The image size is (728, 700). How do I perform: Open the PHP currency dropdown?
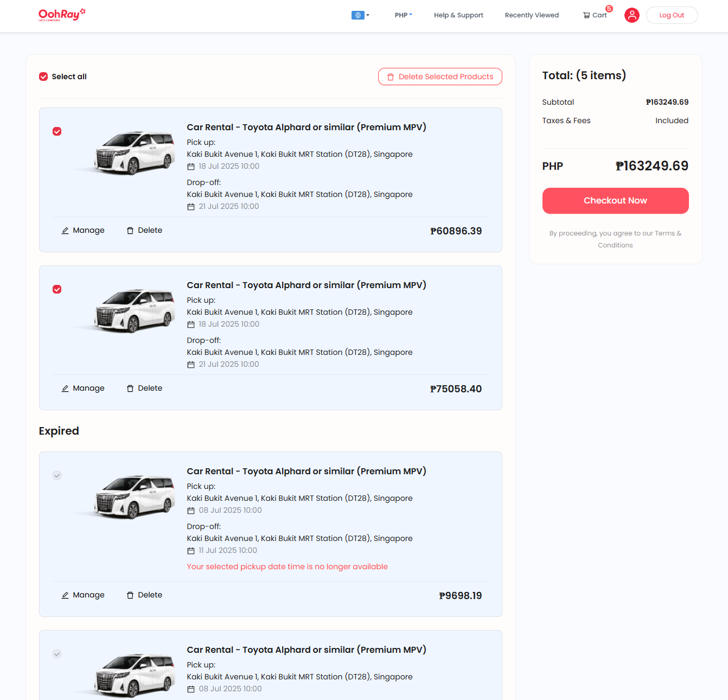point(403,15)
